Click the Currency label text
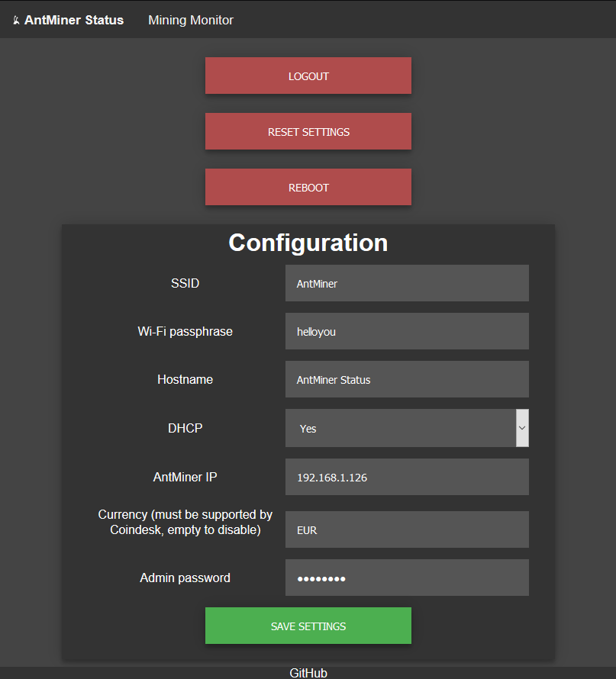Image resolution: width=616 pixels, height=679 pixels. pyautogui.click(x=185, y=523)
